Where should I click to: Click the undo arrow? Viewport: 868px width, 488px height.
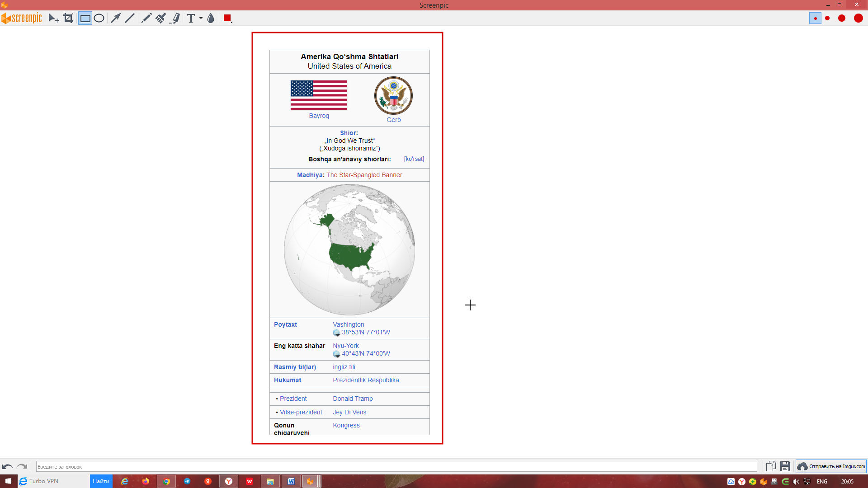[8, 467]
